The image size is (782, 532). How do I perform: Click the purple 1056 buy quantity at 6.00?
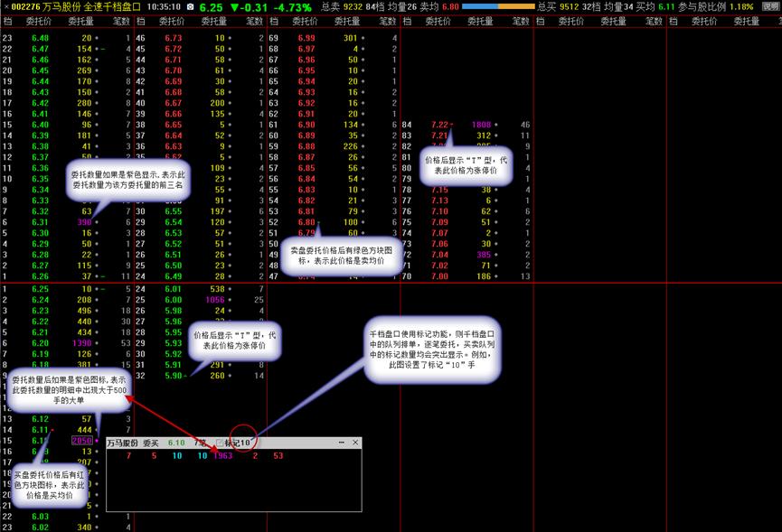pyautogui.click(x=214, y=300)
